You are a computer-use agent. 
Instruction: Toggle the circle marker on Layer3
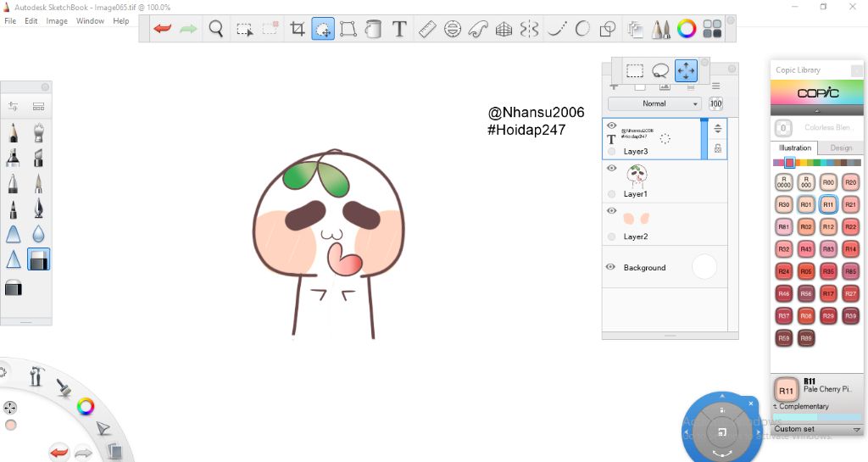click(612, 151)
